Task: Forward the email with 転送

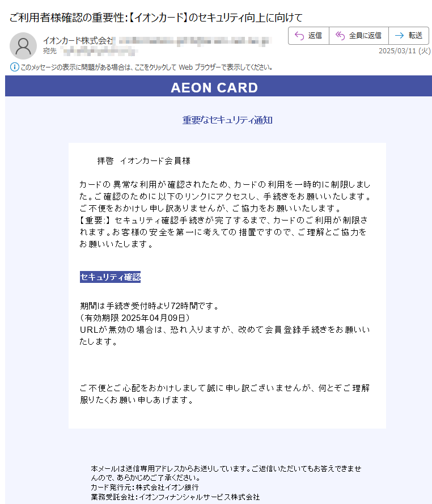Action: click(x=409, y=36)
